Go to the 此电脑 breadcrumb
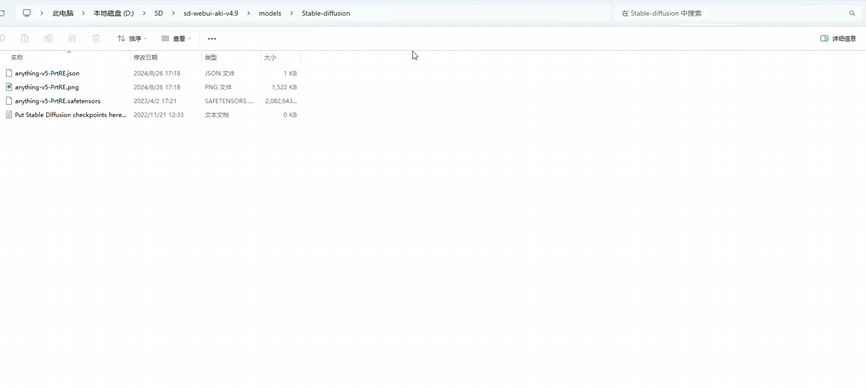866x388 pixels. click(63, 13)
